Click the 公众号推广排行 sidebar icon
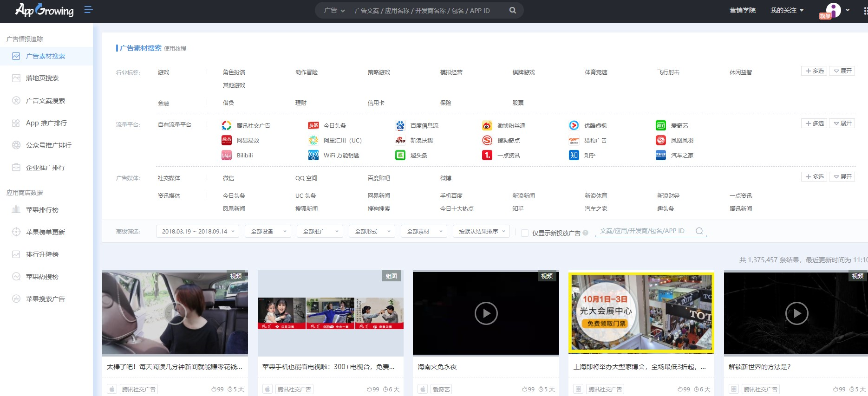This screenshot has height=396, width=868. [16, 145]
